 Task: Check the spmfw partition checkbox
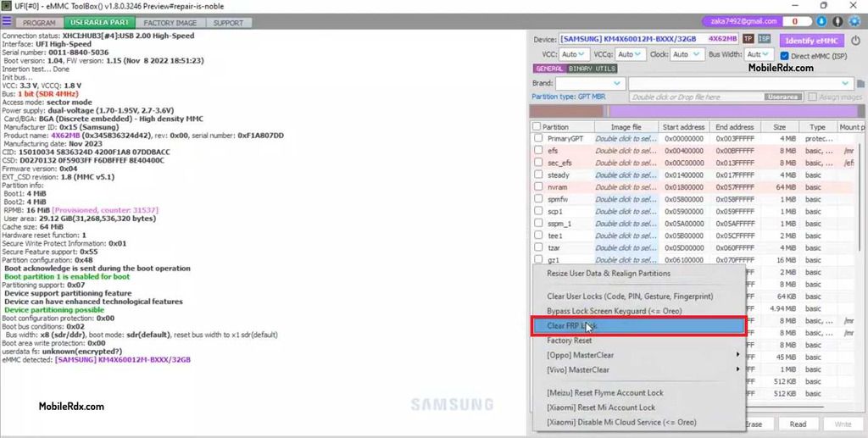(x=538, y=199)
